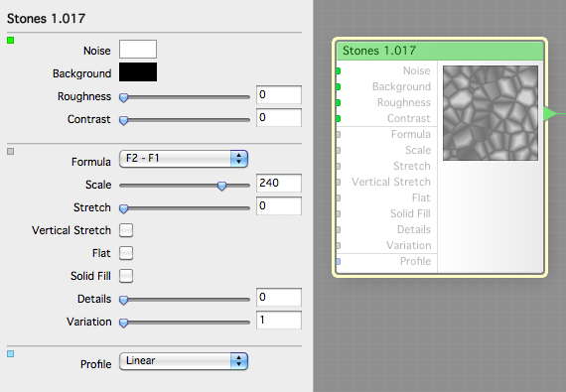Image resolution: width=566 pixels, height=392 pixels.
Task: Click the gray section indicator above Formula
Action: 11,151
